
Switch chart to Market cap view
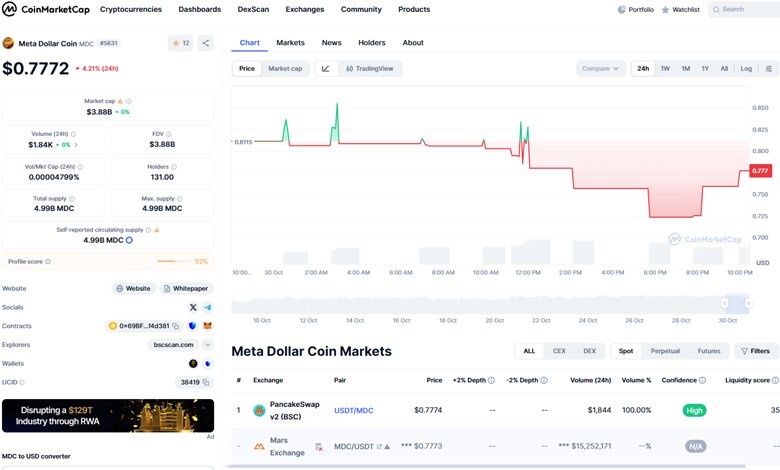(285, 69)
